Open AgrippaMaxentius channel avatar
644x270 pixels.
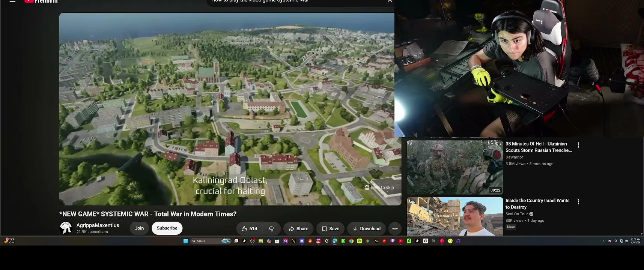click(x=66, y=228)
